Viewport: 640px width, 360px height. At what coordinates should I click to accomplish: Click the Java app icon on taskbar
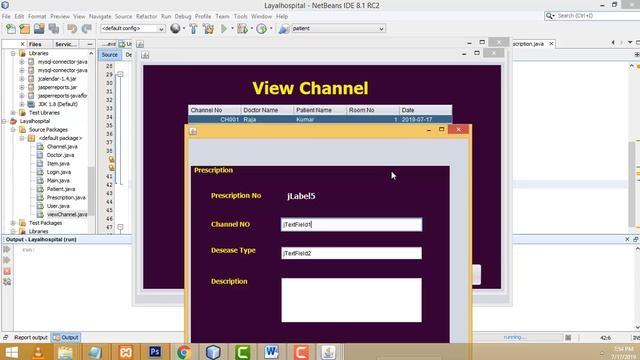(x=329, y=352)
